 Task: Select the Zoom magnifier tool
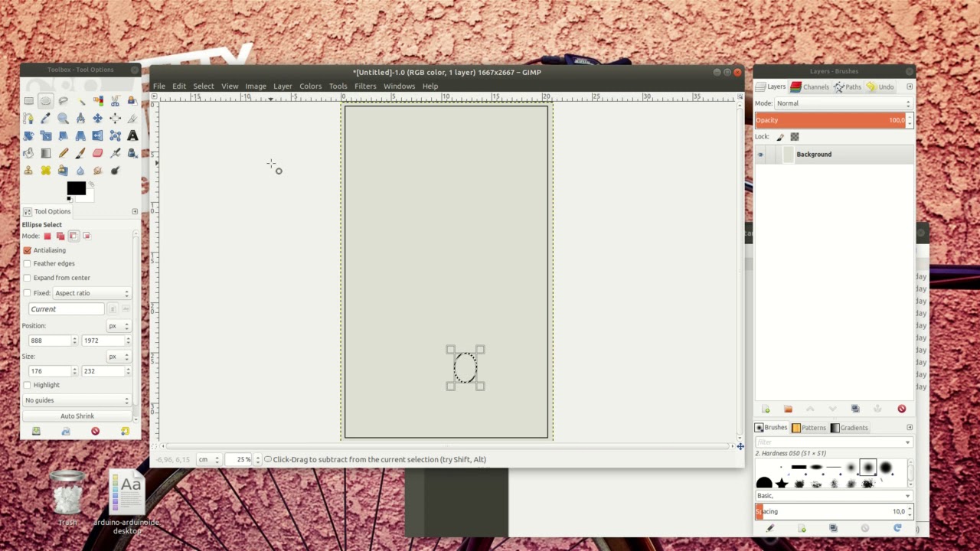(63, 118)
